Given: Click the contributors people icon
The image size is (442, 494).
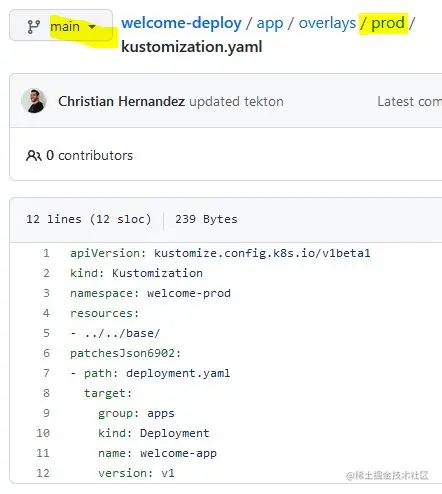Looking at the screenshot, I should pos(34,156).
